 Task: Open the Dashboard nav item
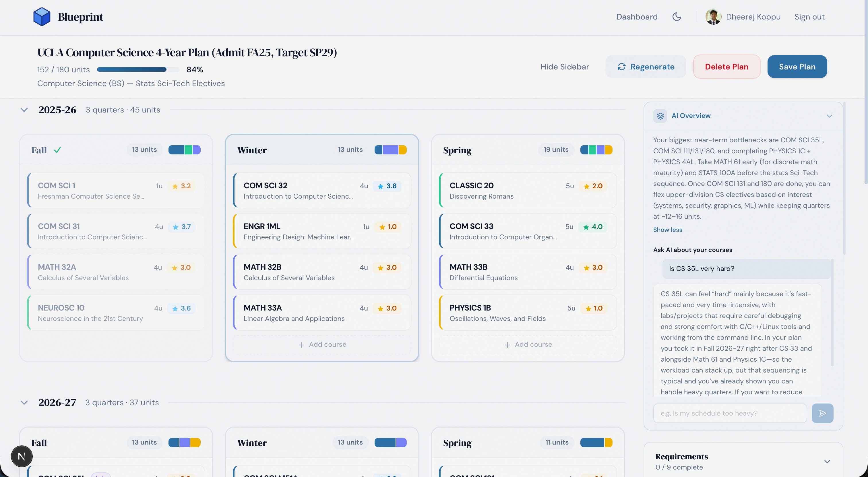[637, 17]
